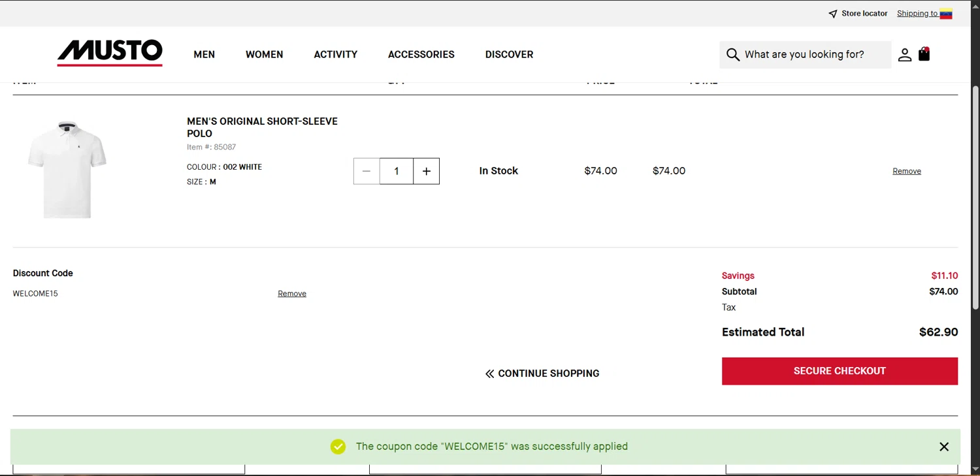Click the Estimated Total amount $62.90

point(938,332)
